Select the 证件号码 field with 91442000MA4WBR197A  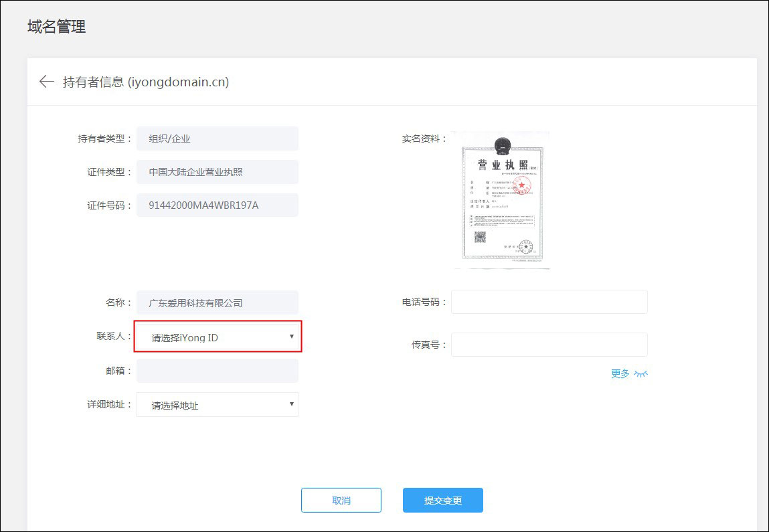(217, 205)
